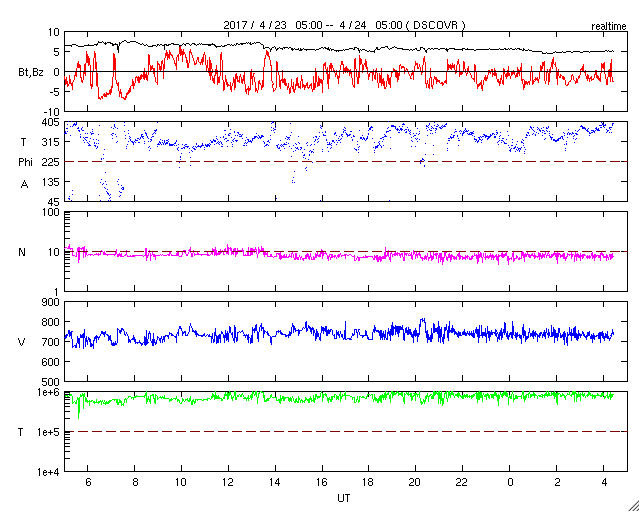
Task: Click the '700' tick on the V axis
Action: point(51,342)
